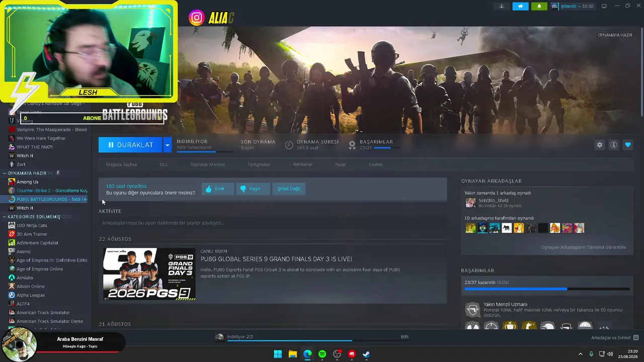Click achievements progress bar 23/37

(547, 289)
